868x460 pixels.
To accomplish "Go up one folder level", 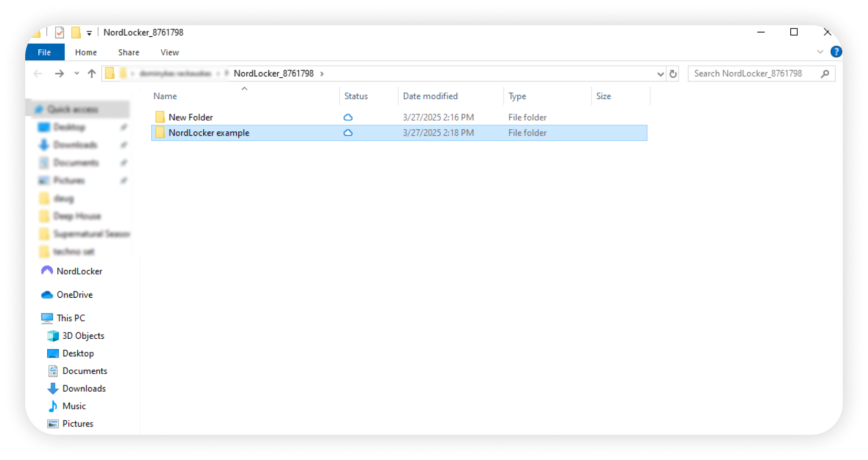I will coord(92,74).
